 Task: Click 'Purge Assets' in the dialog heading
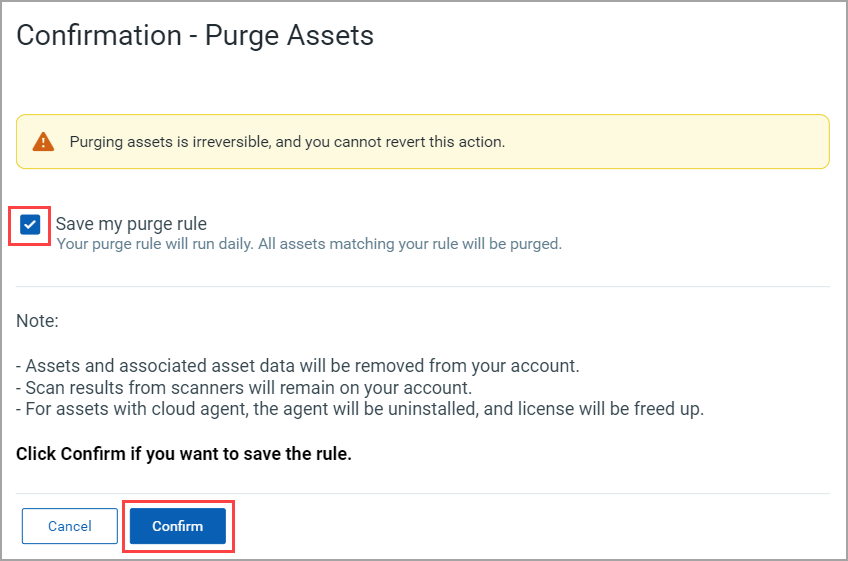tap(289, 36)
